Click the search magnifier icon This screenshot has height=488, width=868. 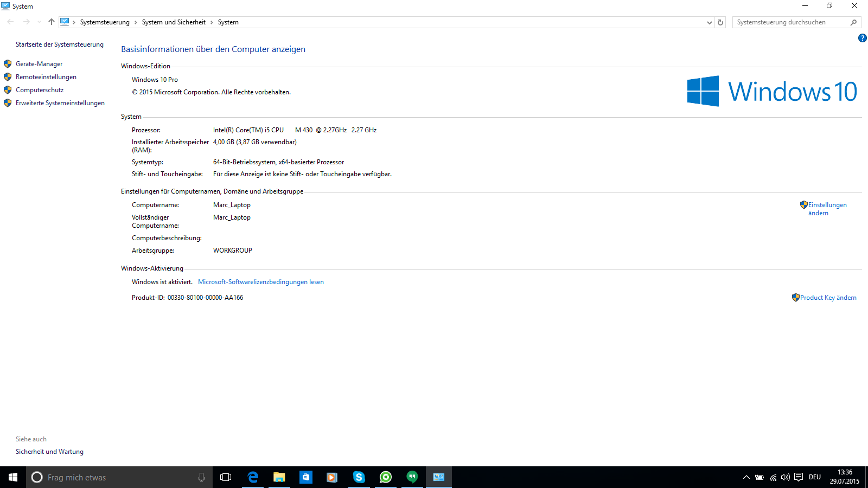(853, 22)
